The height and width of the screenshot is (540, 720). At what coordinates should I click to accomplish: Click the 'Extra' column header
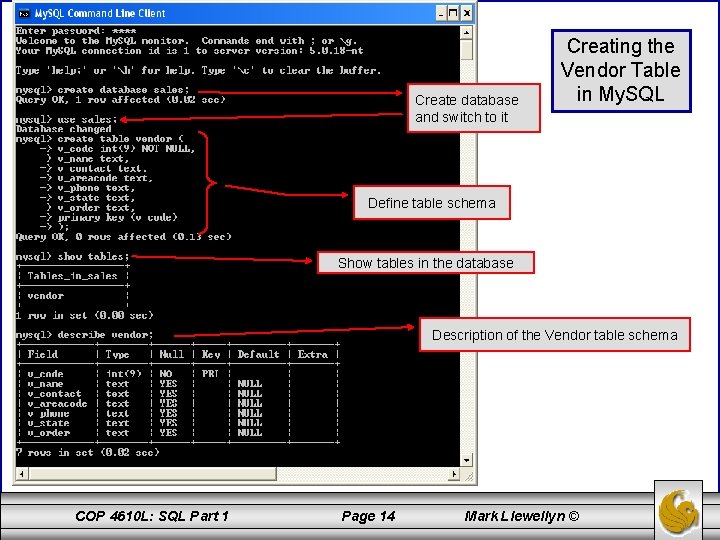click(313, 354)
